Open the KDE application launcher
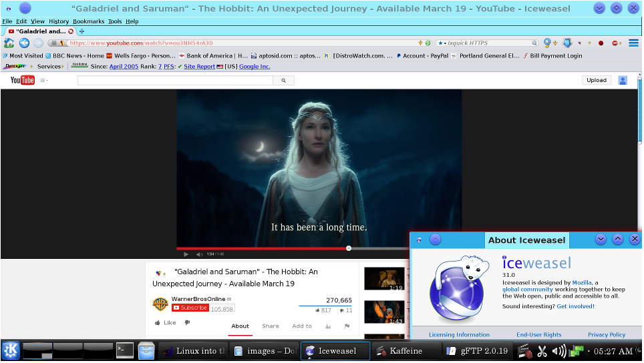Viewport: 644px width, 363px height. (x=11, y=351)
